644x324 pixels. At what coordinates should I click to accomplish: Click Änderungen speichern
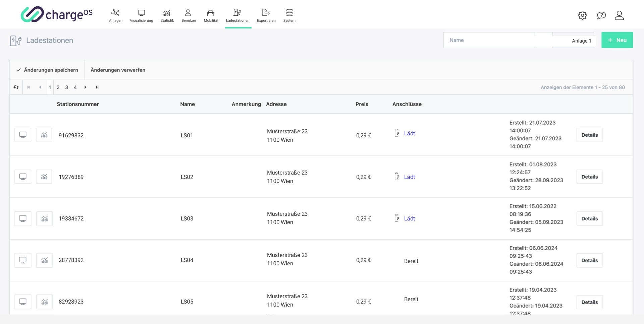47,70
